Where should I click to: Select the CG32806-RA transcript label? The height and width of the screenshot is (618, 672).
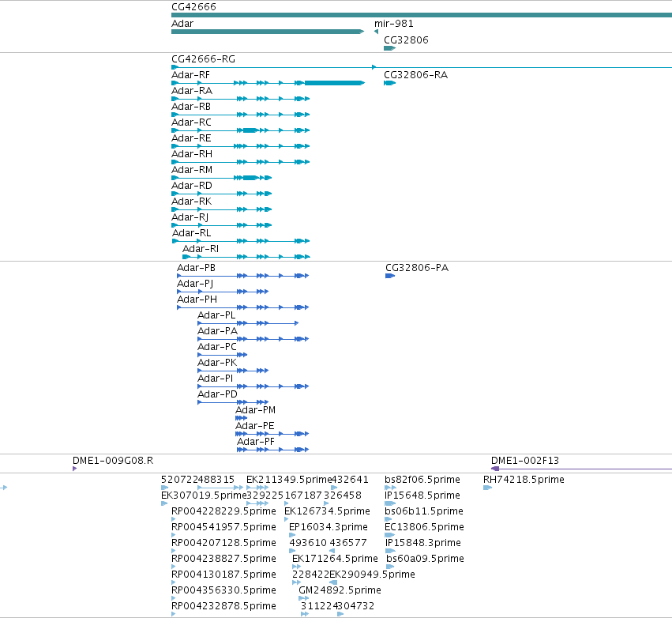415,75
